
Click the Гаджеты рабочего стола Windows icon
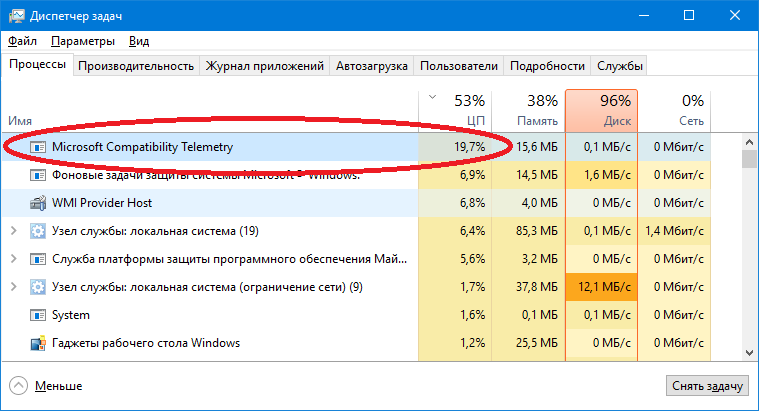pyautogui.click(x=38, y=343)
